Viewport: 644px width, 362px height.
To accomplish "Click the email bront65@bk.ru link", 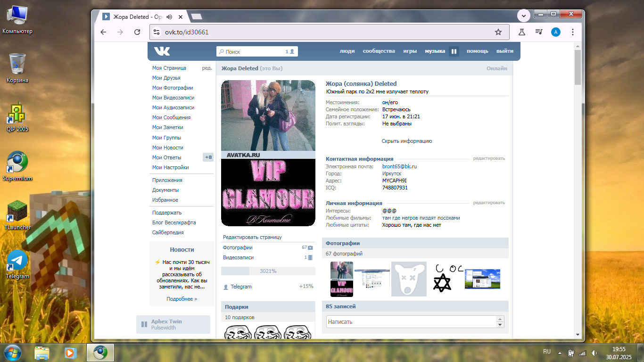I will point(399,166).
